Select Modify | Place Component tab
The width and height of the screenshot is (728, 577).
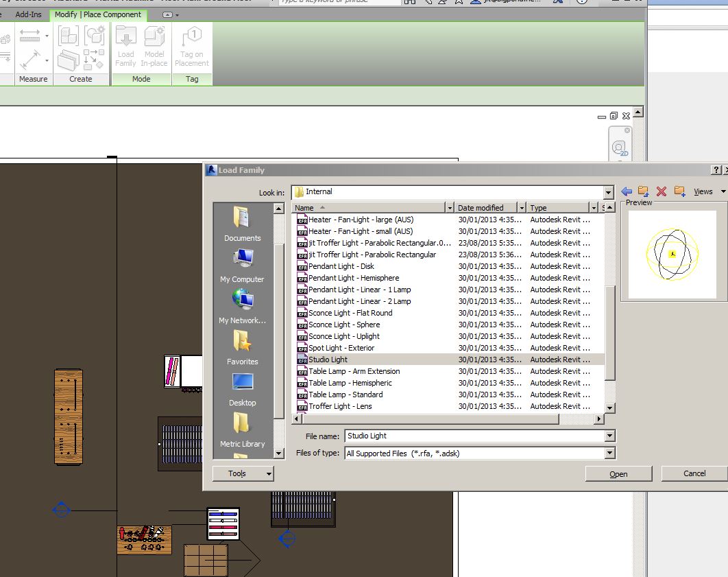click(x=98, y=14)
